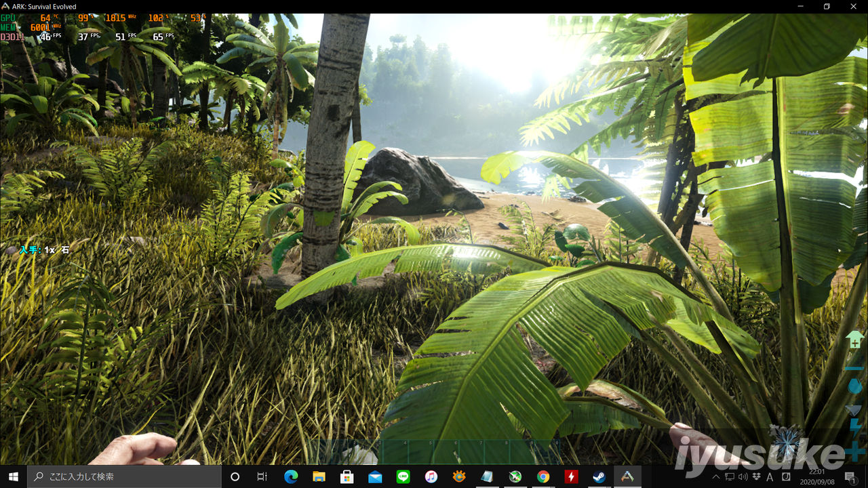Click the food status icon
The width and height of the screenshot is (868, 488).
(x=853, y=410)
